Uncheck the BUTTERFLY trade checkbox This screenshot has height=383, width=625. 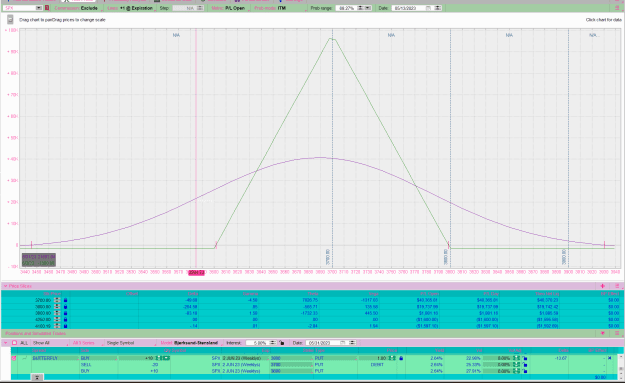[14, 358]
